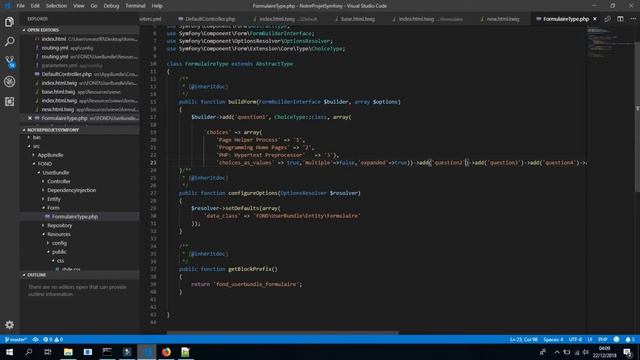640x360 pixels.
Task: Expand the Controller folder
Action: click(58, 181)
